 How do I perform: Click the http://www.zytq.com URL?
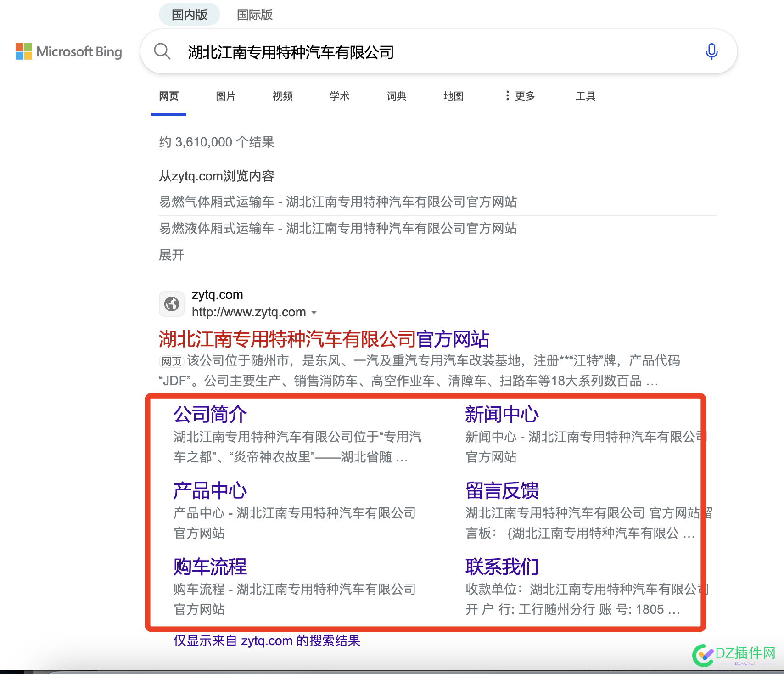249,312
